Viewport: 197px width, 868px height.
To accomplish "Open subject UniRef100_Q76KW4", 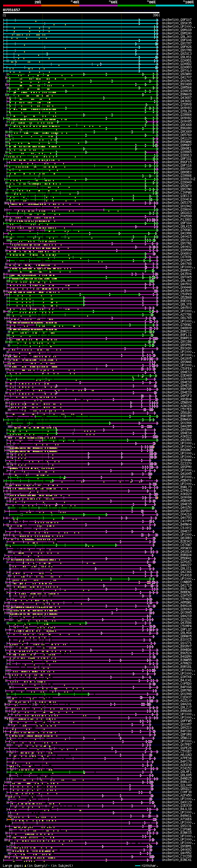I will [176, 460].
